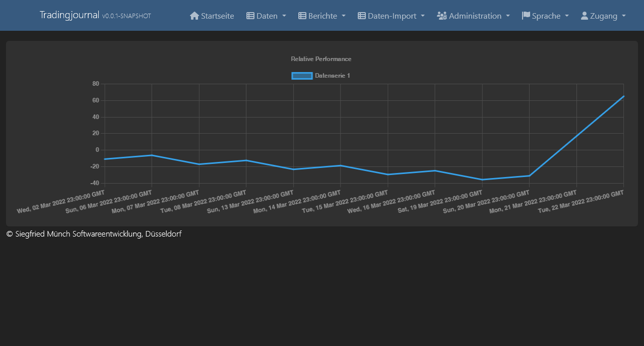The height and width of the screenshot is (346, 644).
Task: Toggle Datenserie 1 visibility via legend label
Action: point(332,76)
